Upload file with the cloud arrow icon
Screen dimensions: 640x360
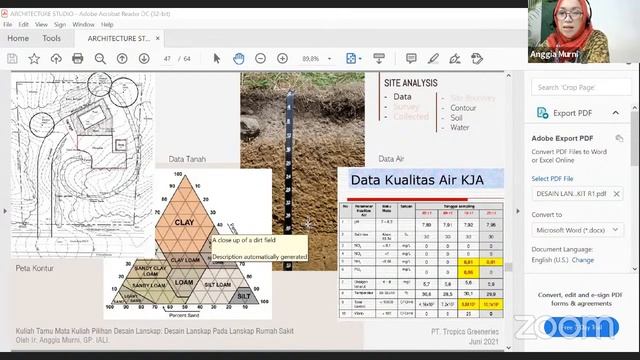tap(56, 59)
